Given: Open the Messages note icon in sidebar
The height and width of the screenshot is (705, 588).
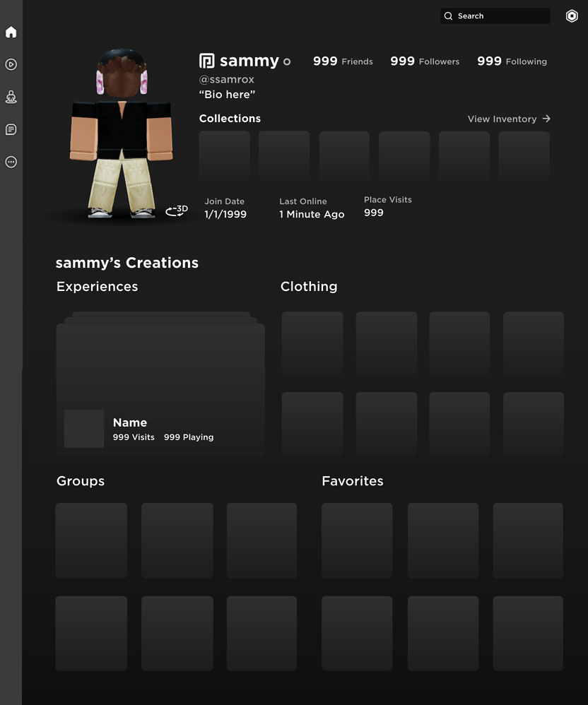Looking at the screenshot, I should 11,129.
